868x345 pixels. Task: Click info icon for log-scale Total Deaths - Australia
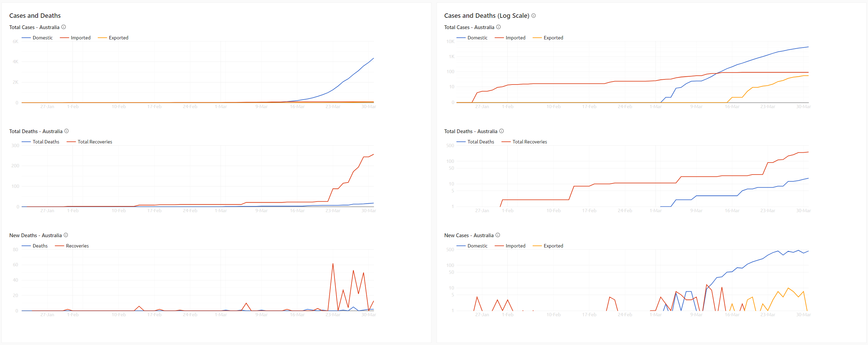(502, 131)
